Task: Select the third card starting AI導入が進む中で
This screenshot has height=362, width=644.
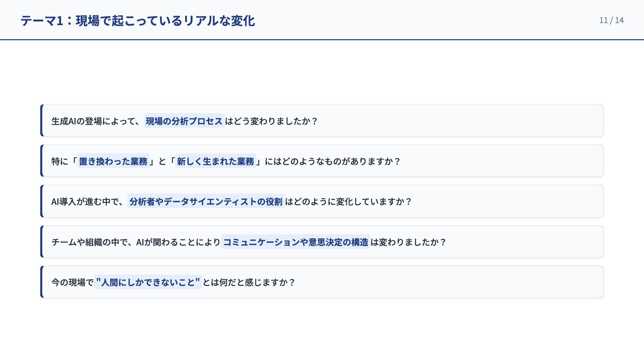Action: coord(503,201)
